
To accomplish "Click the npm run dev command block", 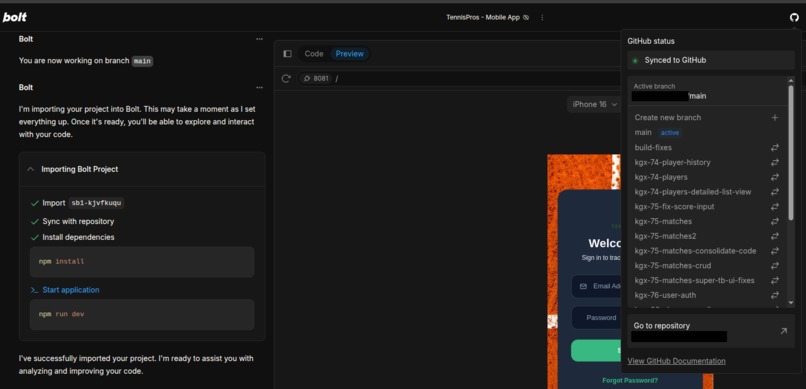I will coord(142,314).
